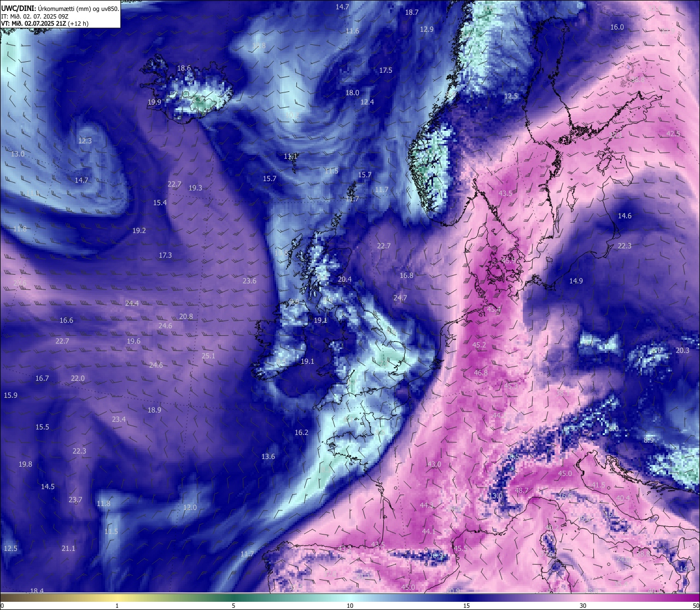The width and height of the screenshot is (700, 610).
Task: Click the 1 tick on the color scale
Action: point(117,606)
